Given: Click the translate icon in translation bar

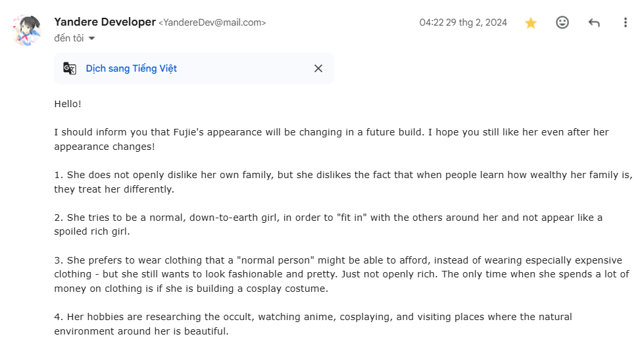Looking at the screenshot, I should coord(70,68).
